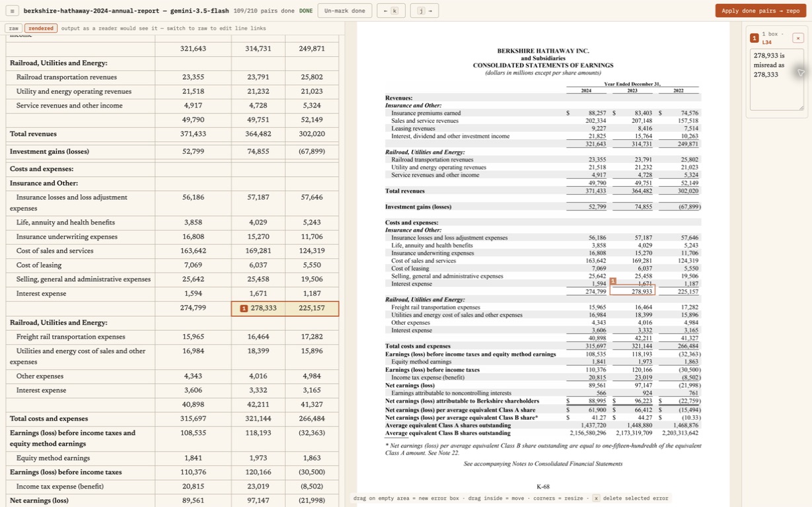Click 'Insurance premiums earned' line on PDF page

(426, 114)
